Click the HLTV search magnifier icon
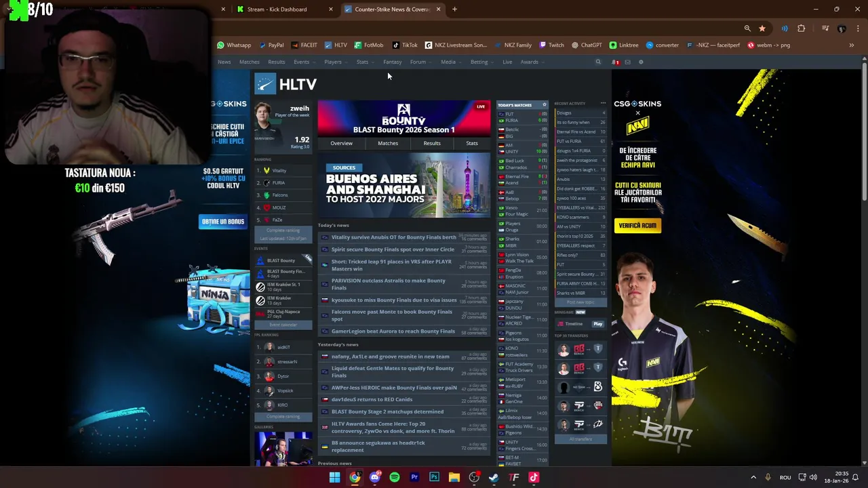Screen dimensions: 868x488 (x=598, y=62)
